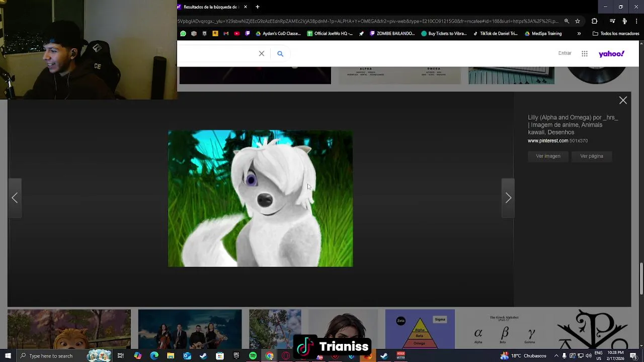Image resolution: width=644 pixels, height=362 pixels.
Task: Open the Yahoo apps grid menu
Action: point(585,53)
